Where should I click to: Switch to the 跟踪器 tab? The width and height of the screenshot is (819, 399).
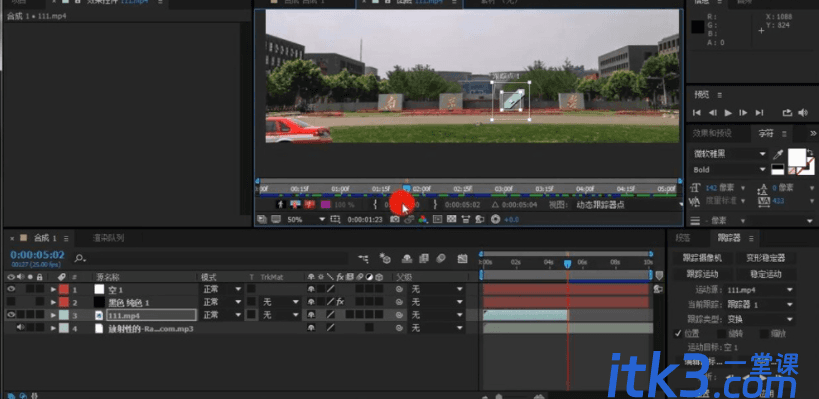click(x=729, y=238)
